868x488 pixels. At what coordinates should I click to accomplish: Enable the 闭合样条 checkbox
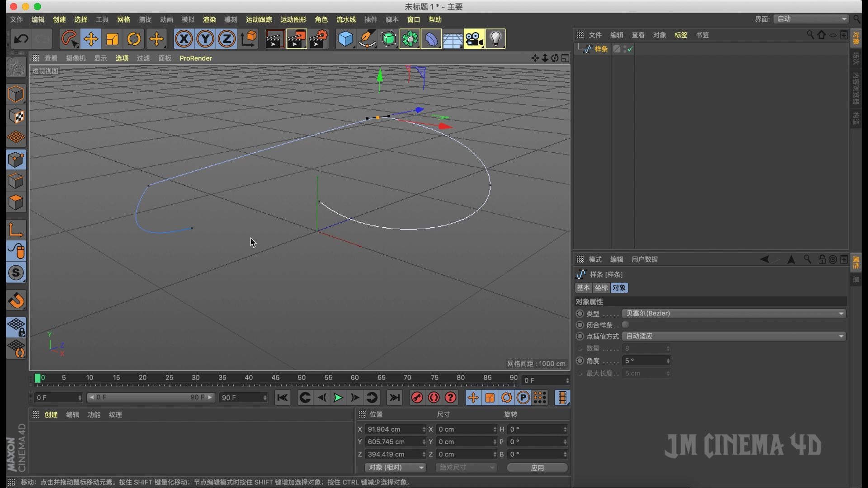coord(626,325)
